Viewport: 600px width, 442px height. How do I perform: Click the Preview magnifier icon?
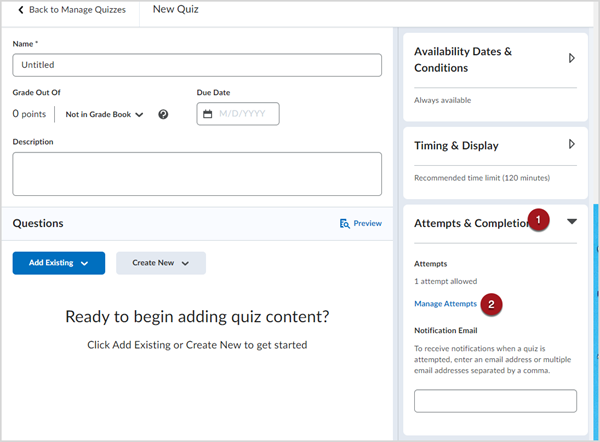(x=344, y=223)
